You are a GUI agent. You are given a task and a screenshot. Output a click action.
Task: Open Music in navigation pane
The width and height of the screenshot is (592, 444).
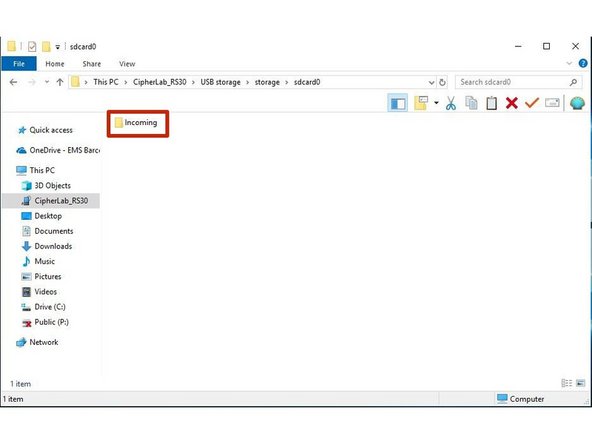(x=39, y=261)
